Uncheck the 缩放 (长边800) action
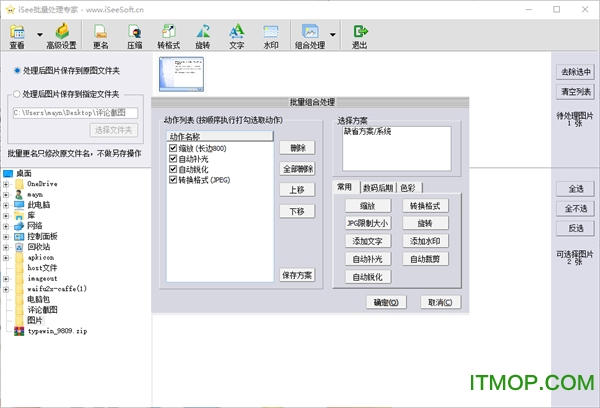600x408 pixels. (x=173, y=148)
